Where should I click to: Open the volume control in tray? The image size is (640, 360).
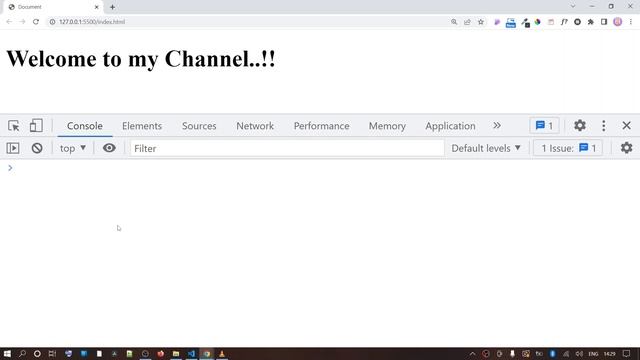pyautogui.click(x=579, y=354)
